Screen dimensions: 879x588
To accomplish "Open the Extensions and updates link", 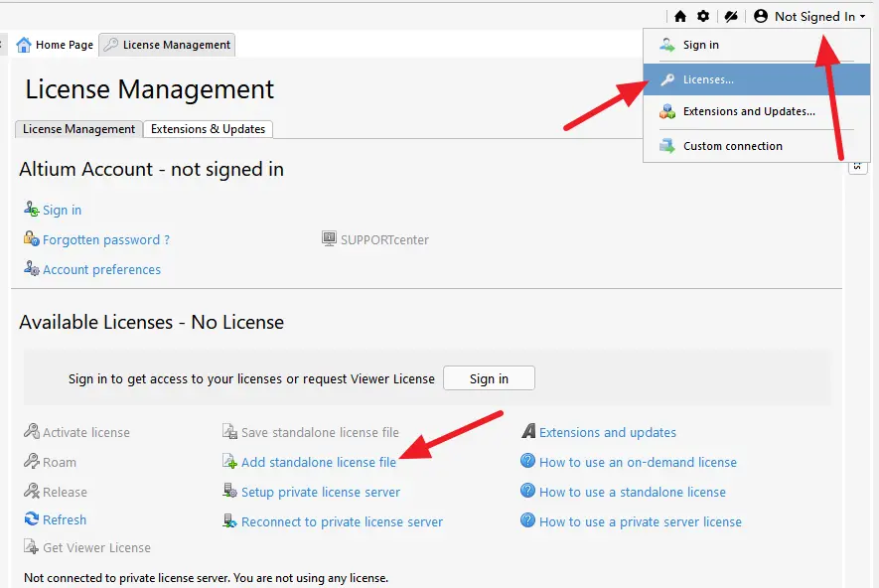I will pos(608,432).
